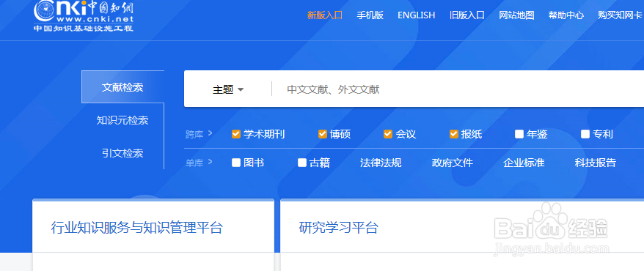The height and width of the screenshot is (271, 644).
Task: Uncheck the 博硕 checkbox
Action: click(x=323, y=134)
